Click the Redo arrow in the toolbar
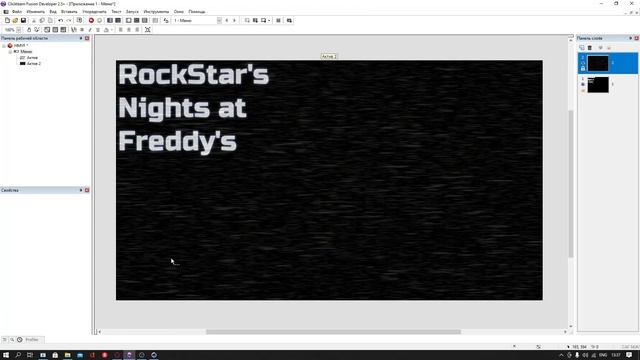This screenshot has width=640, height=360. click(69, 20)
